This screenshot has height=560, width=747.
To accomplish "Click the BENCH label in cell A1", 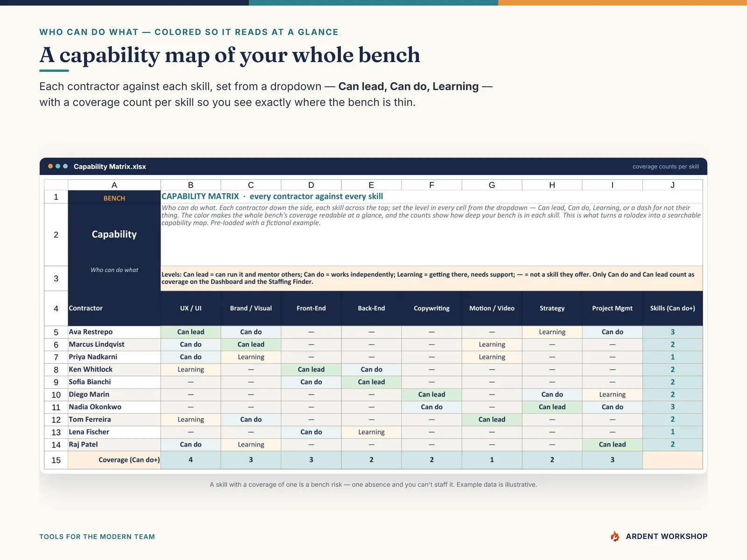I will point(114,198).
